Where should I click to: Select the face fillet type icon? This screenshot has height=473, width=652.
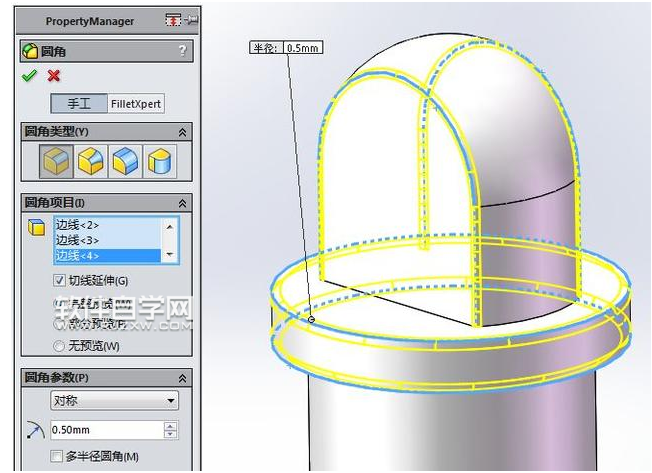125,160
